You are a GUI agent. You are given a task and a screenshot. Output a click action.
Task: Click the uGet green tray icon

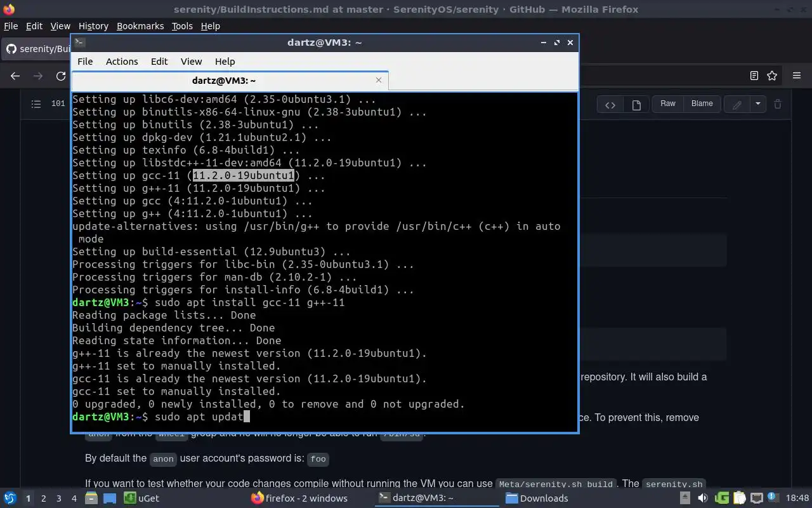[x=722, y=498]
